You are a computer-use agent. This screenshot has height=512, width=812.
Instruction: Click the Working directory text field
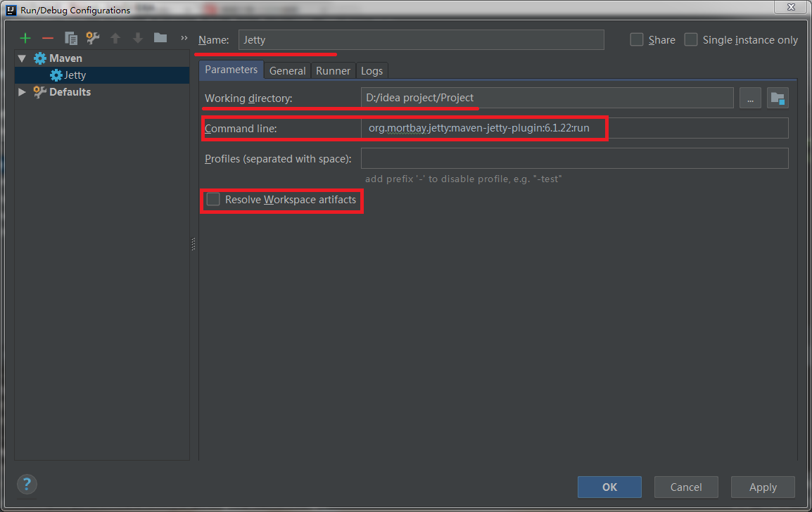point(547,98)
